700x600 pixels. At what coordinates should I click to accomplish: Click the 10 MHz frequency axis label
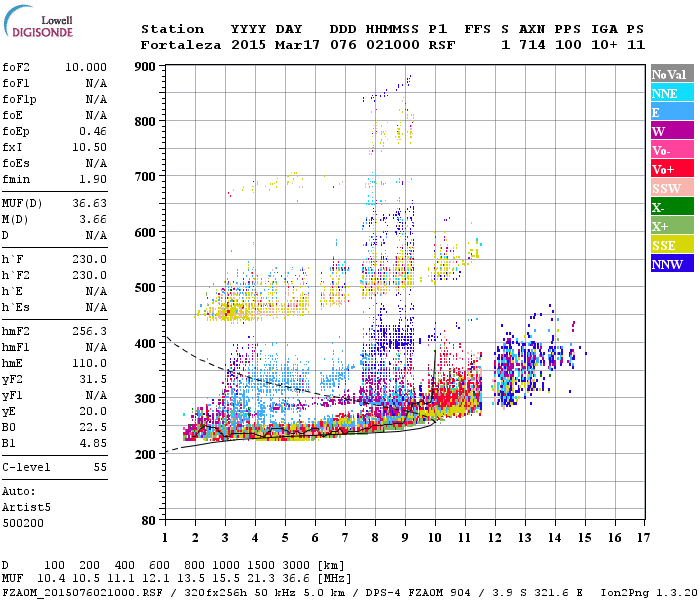[x=435, y=538]
